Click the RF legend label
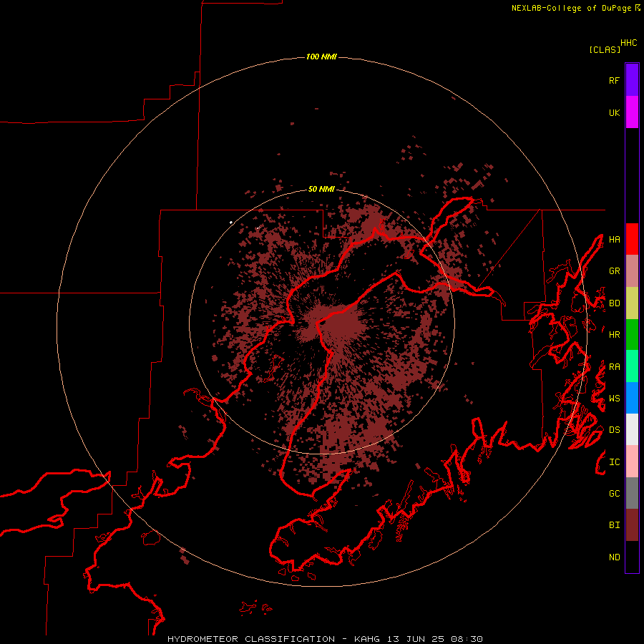The width and height of the screenshot is (644, 644). (x=614, y=80)
